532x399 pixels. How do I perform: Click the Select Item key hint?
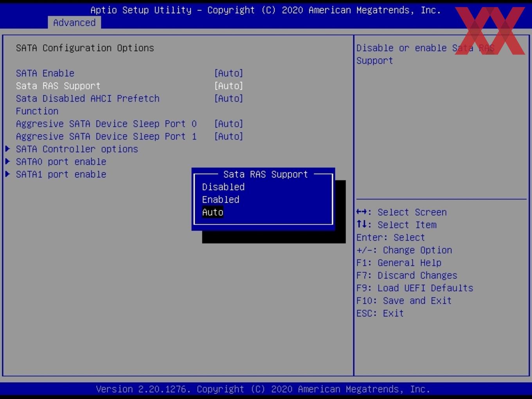[x=396, y=225]
